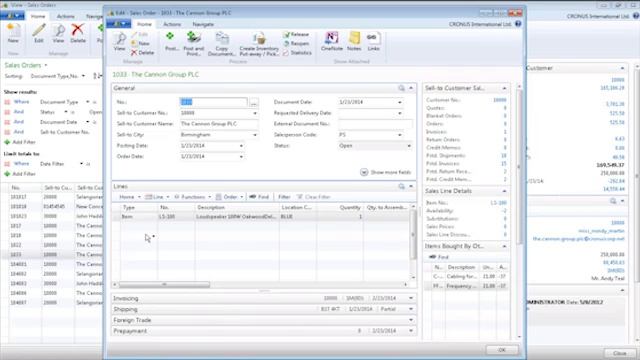
Task: Open Statistics for the order
Action: (297, 53)
